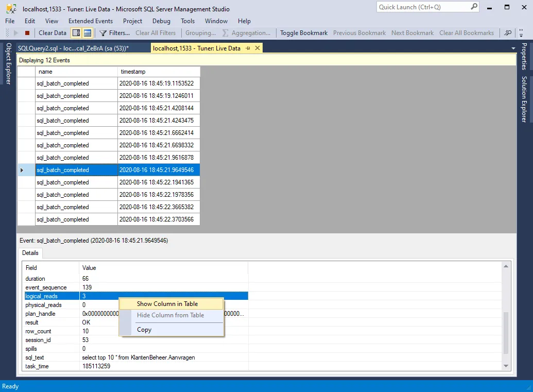The height and width of the screenshot is (392, 533).
Task: Click the Field column header in details
Action: (x=51, y=268)
